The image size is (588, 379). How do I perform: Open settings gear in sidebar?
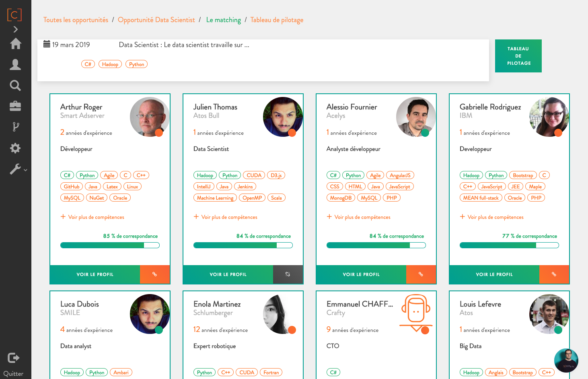click(15, 148)
